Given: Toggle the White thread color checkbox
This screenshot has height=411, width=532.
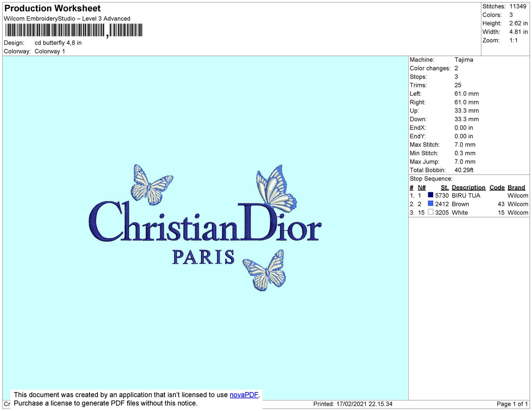Looking at the screenshot, I should tap(430, 212).
